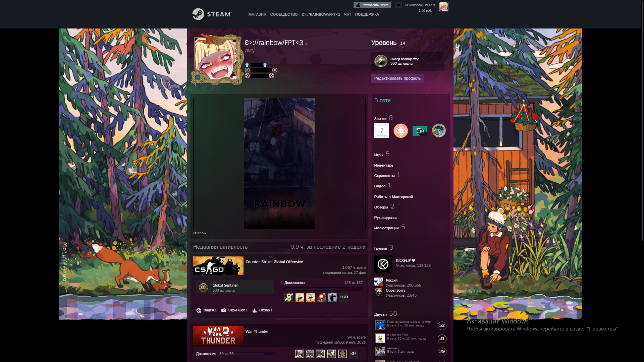Show the +34 more War Thunder achievements
This screenshot has height=362, width=644.
coord(353,354)
